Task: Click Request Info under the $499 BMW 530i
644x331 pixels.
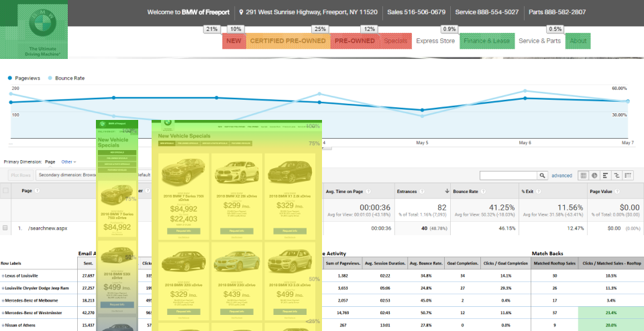Action: click(117, 305)
